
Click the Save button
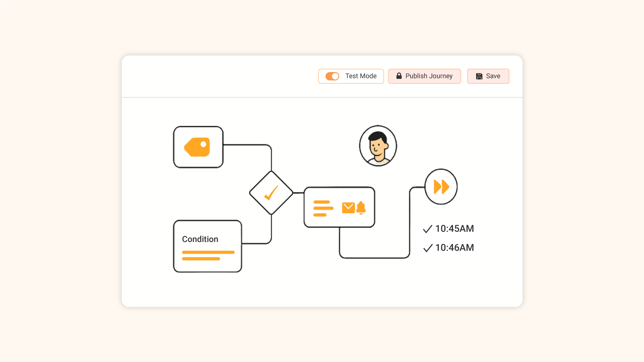point(488,76)
